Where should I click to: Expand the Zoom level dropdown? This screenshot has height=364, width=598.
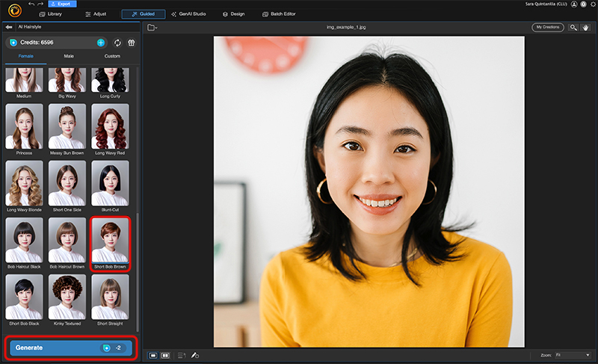click(574, 355)
